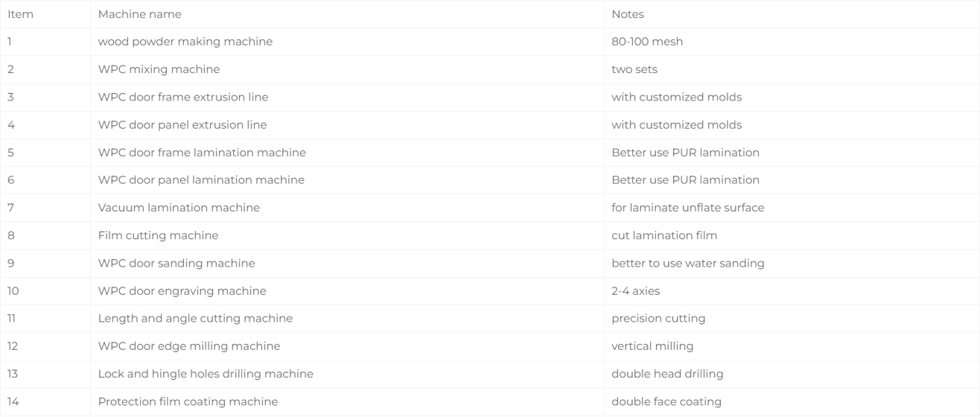
Task: Click the "double head drilling" note
Action: tap(667, 374)
